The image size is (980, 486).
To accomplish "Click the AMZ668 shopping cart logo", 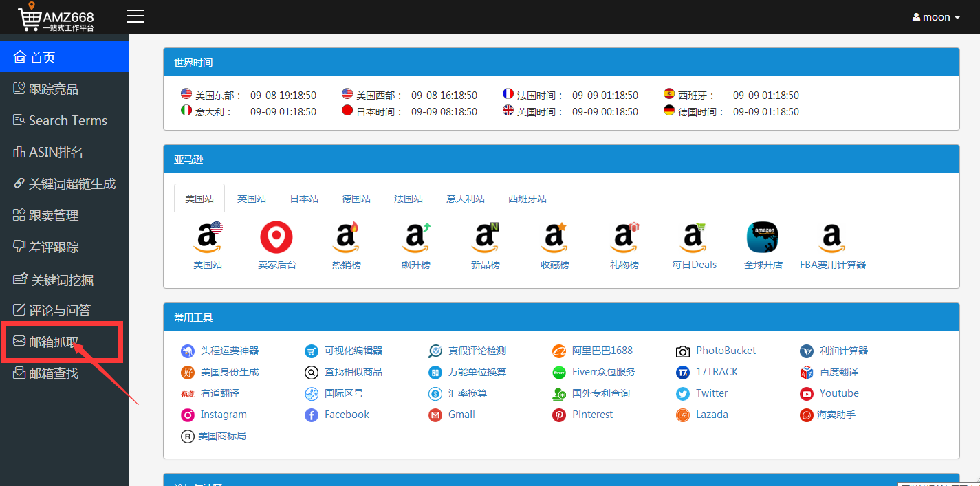I will pyautogui.click(x=56, y=17).
